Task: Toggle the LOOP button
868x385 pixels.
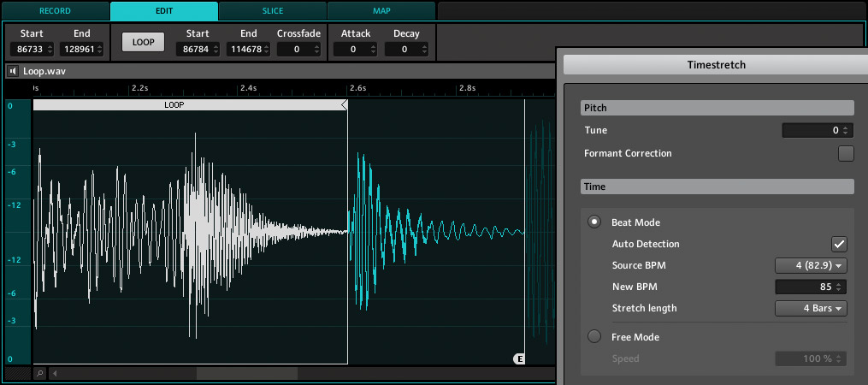Action: tap(144, 42)
